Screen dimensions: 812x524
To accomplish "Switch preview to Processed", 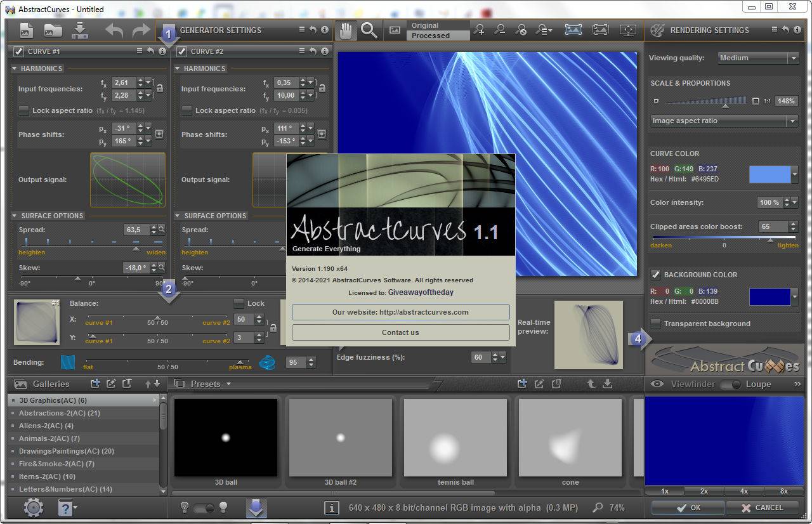I will (438, 36).
